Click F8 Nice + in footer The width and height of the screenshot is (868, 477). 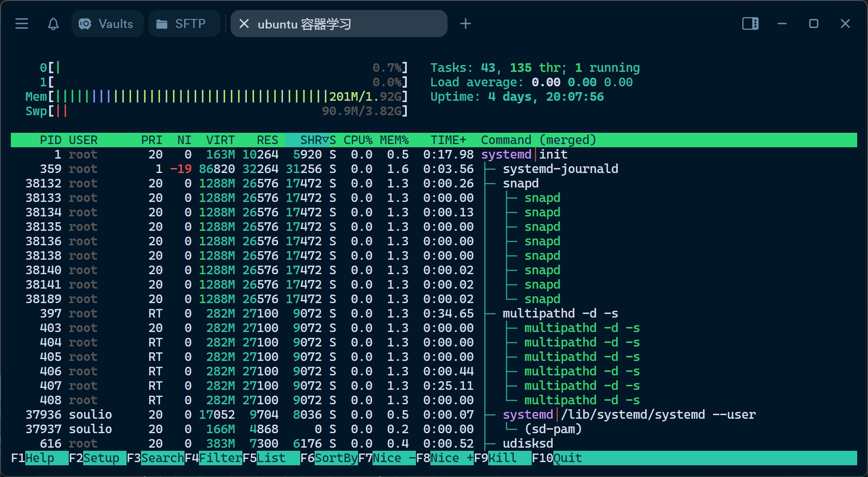445,458
